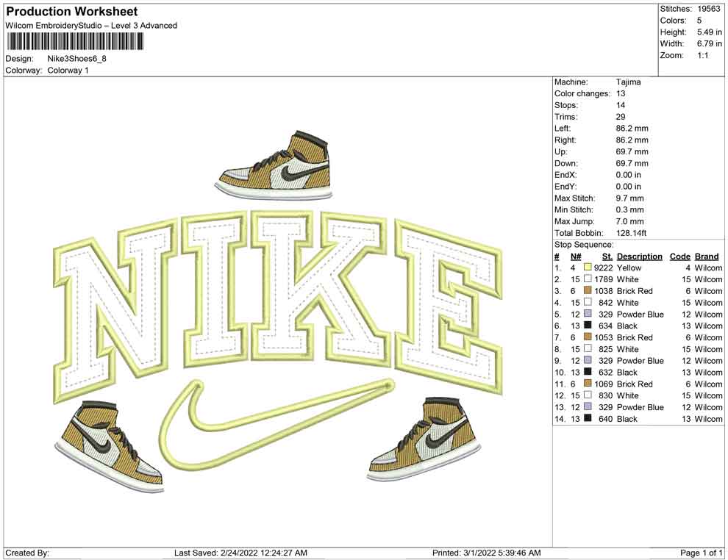Click the 'Code' column header

(679, 256)
